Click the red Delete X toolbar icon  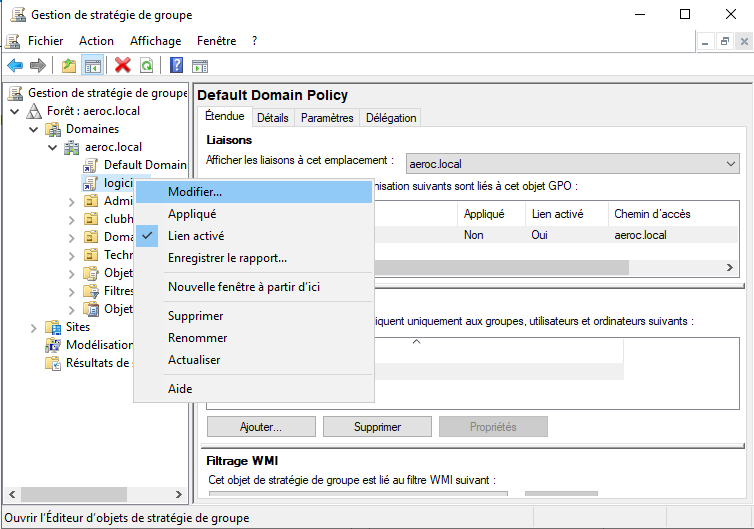(x=123, y=66)
